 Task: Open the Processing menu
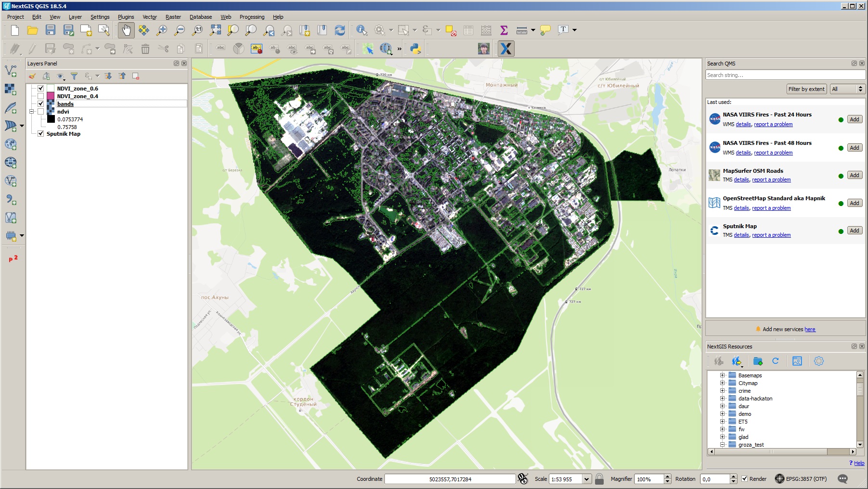pos(252,17)
